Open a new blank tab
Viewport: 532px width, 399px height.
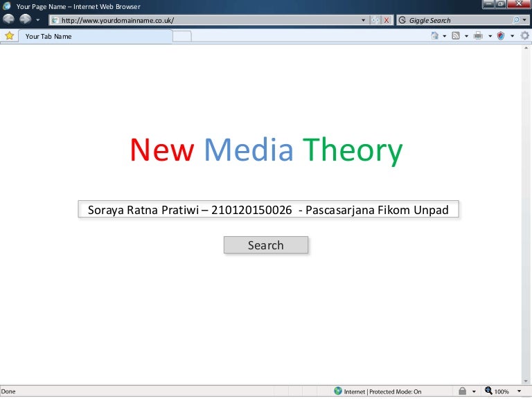pos(181,36)
